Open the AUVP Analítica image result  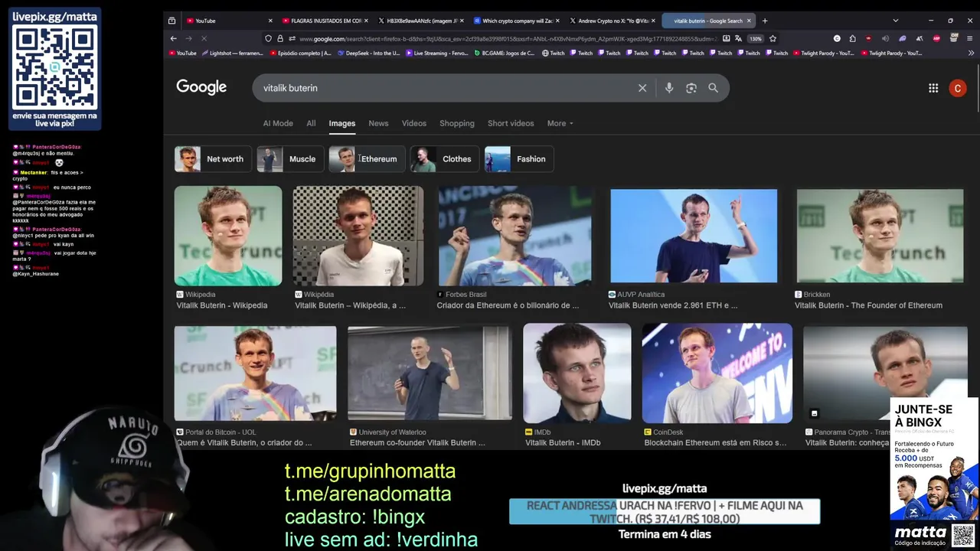694,236
